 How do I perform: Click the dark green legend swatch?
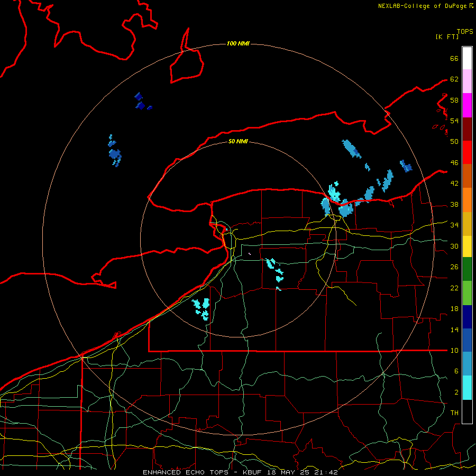467,269
